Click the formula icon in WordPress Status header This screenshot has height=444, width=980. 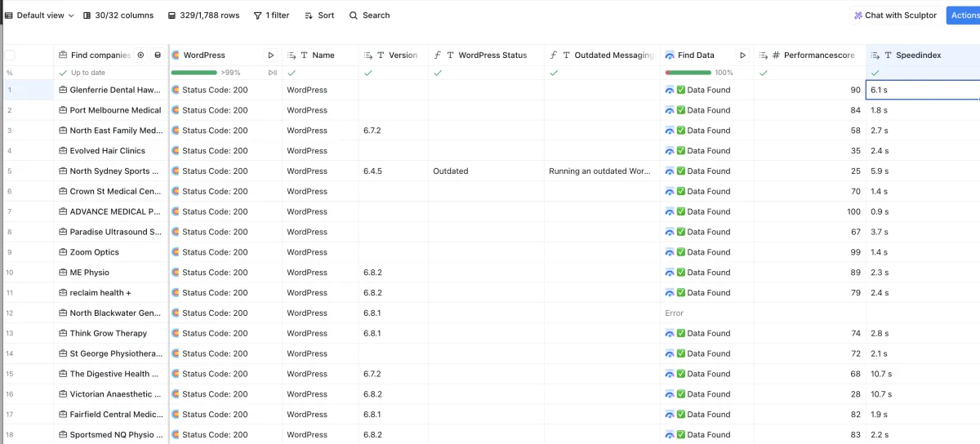[x=438, y=55]
